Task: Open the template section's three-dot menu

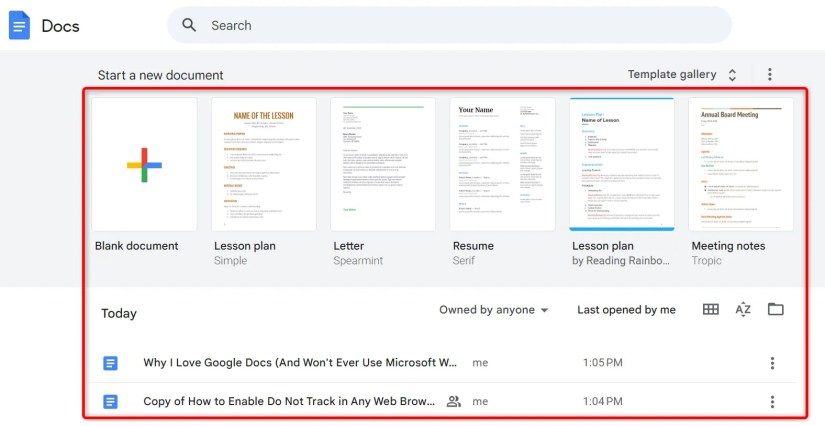Action: click(770, 74)
